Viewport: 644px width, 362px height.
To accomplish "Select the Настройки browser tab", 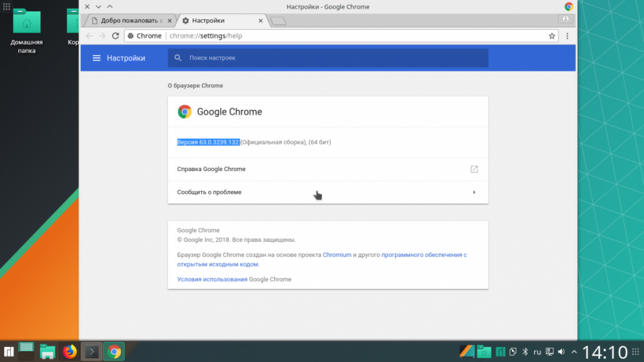I will (222, 21).
